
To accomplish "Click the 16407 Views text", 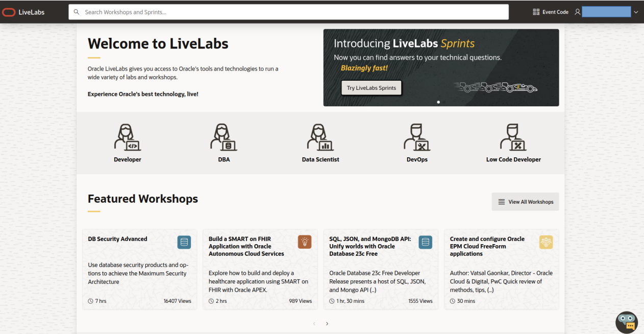I will point(177,301).
